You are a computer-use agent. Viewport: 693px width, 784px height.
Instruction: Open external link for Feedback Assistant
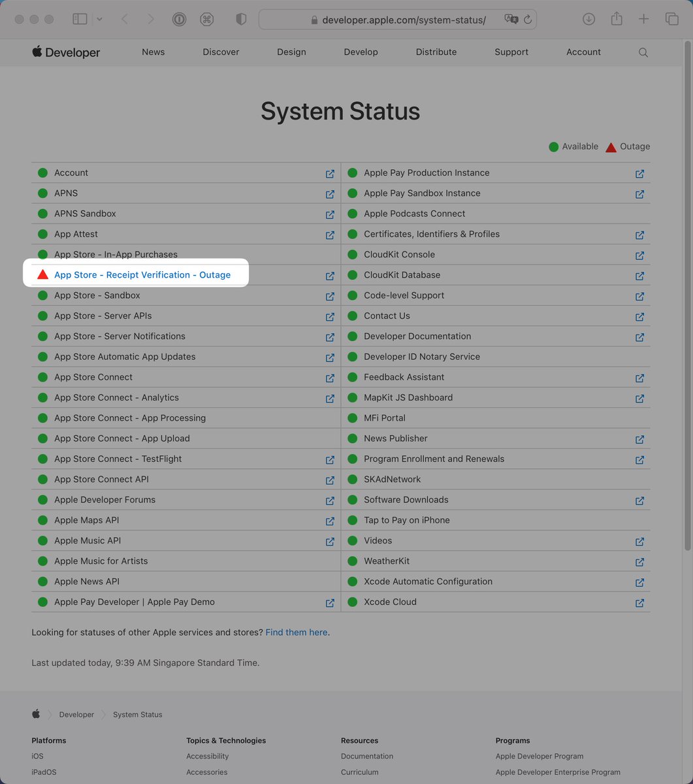click(639, 378)
